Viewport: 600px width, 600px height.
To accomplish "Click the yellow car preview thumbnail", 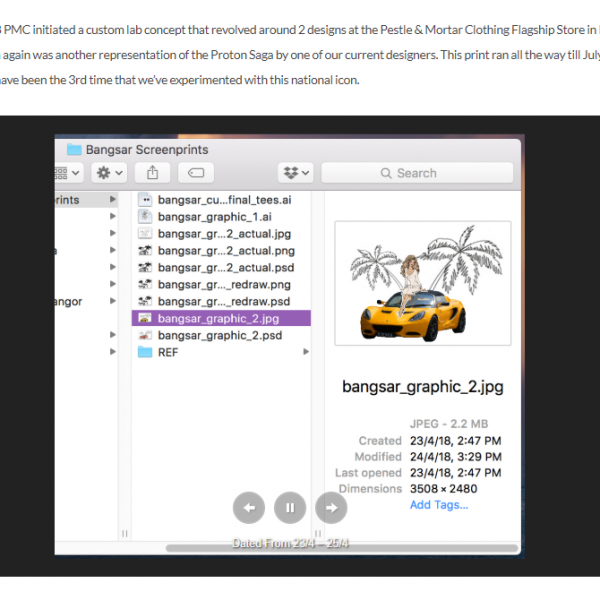I will click(x=422, y=284).
